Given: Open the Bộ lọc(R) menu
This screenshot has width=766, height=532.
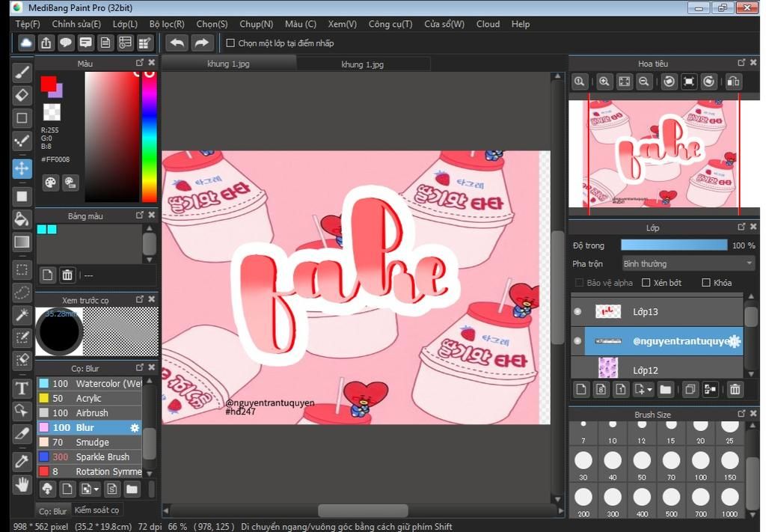Looking at the screenshot, I should 167,24.
